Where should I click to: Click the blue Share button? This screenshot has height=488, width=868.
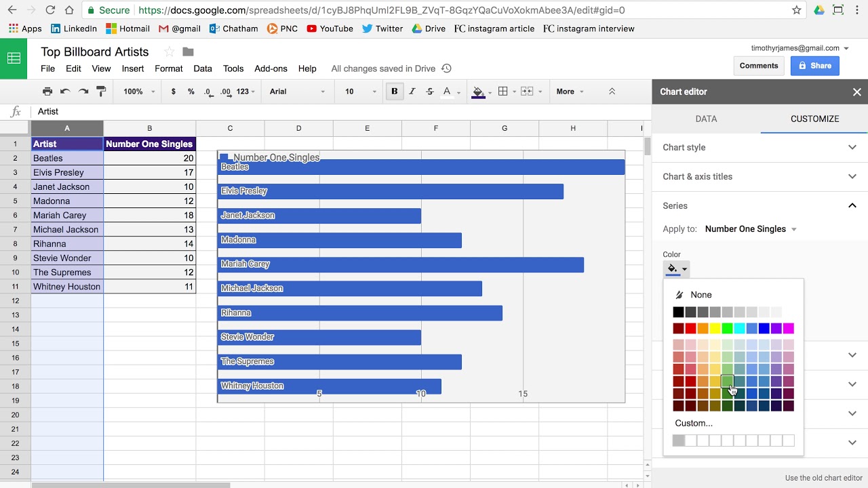coord(814,66)
